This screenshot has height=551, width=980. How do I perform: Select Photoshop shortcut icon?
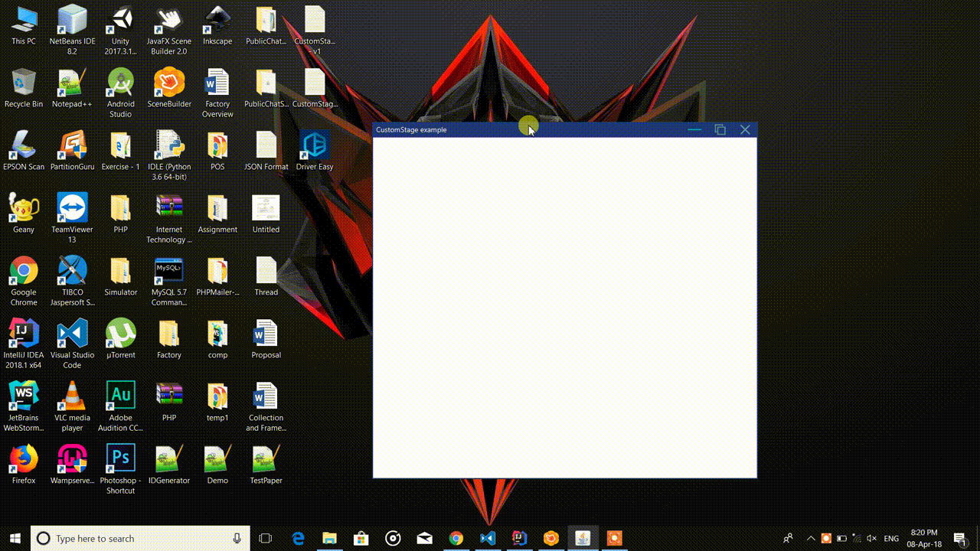click(x=120, y=468)
